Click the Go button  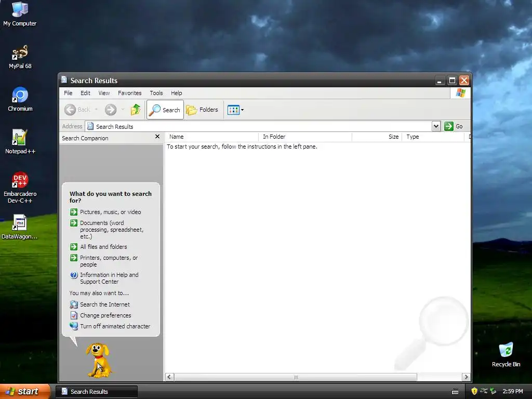tap(454, 126)
